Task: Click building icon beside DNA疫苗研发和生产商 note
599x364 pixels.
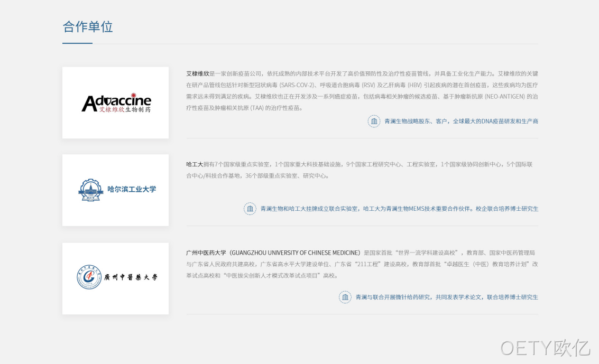Action: [x=374, y=122]
